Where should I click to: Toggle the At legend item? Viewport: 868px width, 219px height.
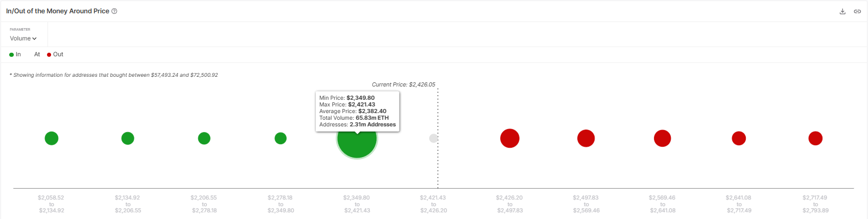pyautogui.click(x=37, y=54)
